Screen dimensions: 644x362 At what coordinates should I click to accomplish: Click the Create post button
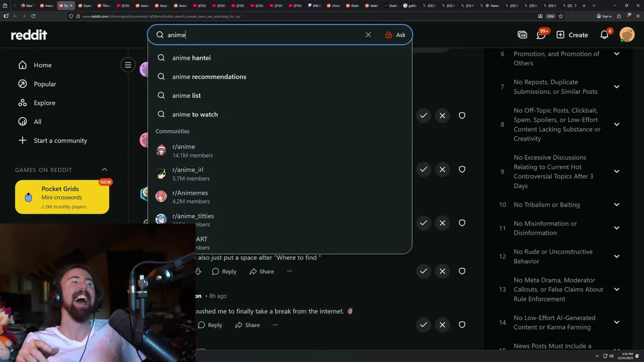[x=572, y=35]
